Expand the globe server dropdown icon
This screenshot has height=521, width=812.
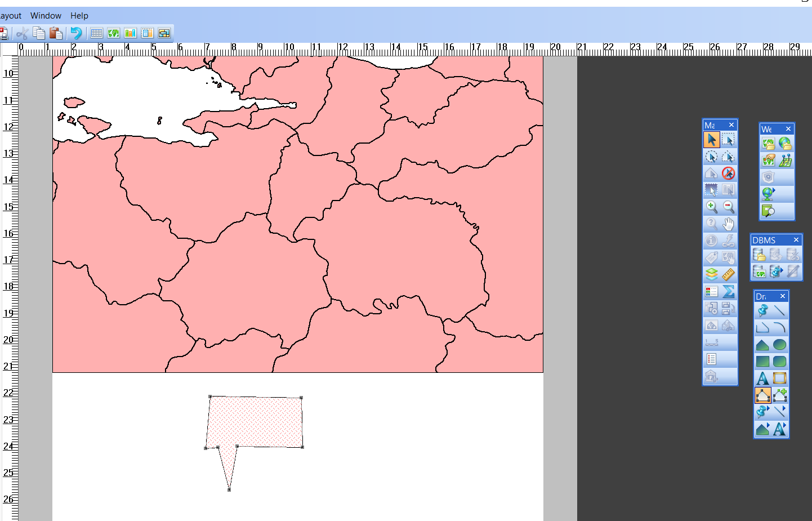click(x=769, y=194)
